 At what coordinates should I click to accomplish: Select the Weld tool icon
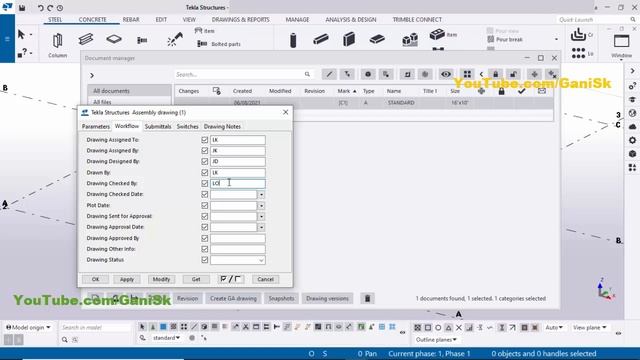click(175, 39)
